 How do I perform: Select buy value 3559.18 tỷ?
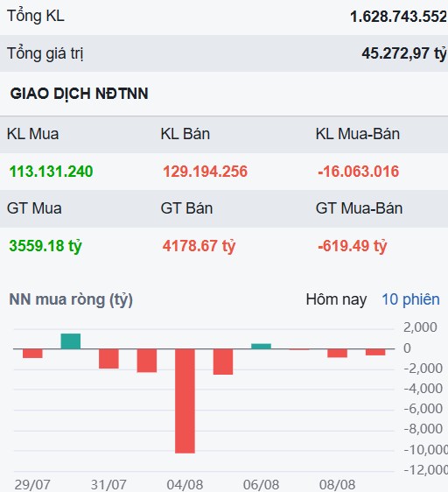45,246
